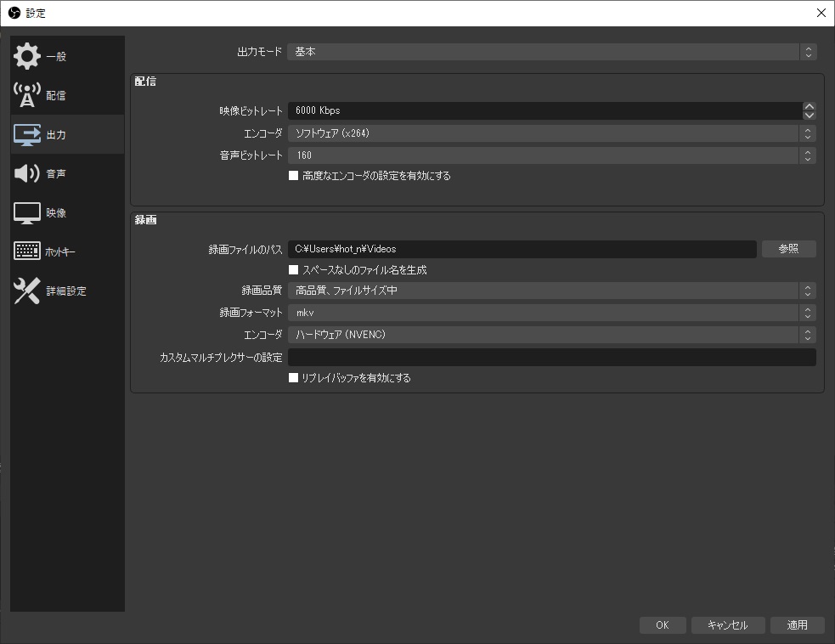
Task: Open General settings gear icon
Action: [26, 56]
